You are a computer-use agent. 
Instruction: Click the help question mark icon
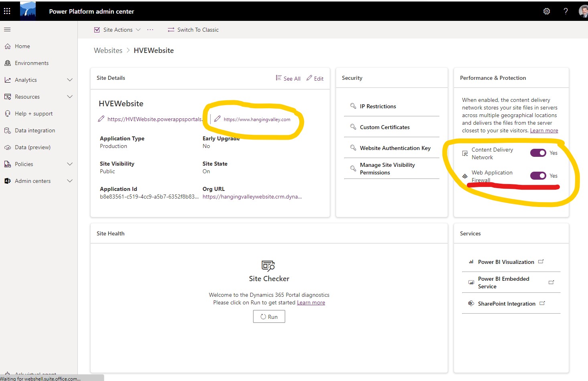566,11
